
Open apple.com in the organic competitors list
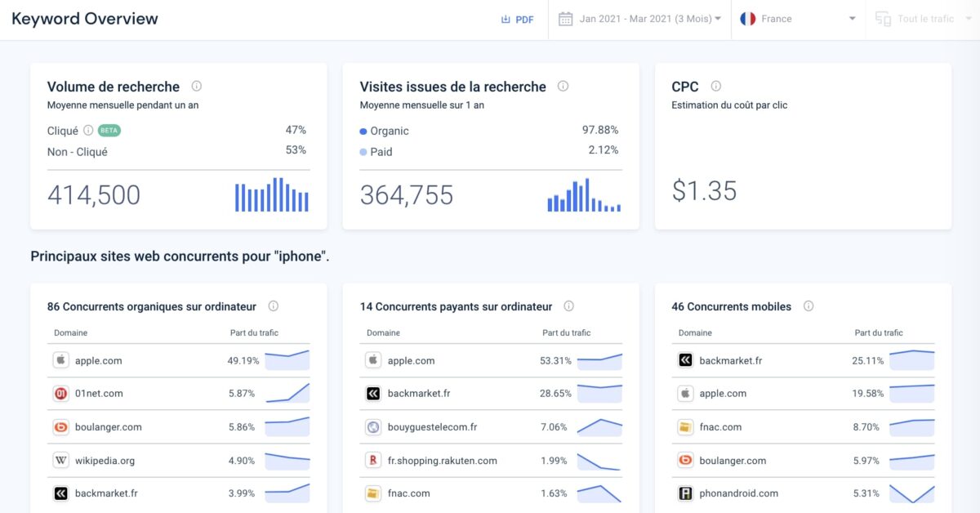click(x=98, y=360)
